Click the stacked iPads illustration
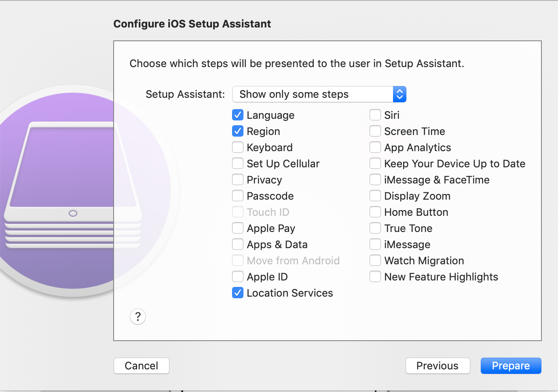The height and width of the screenshot is (392, 558). [73, 186]
